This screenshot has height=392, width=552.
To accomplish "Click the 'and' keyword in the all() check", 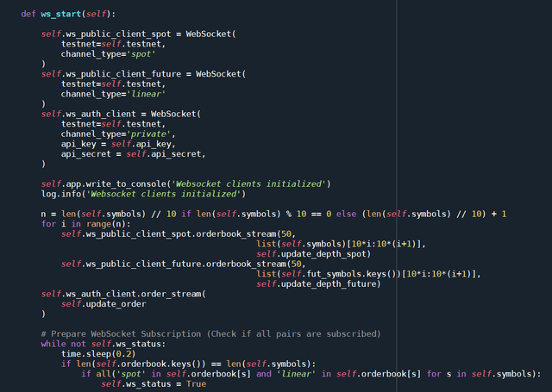I will [264, 374].
